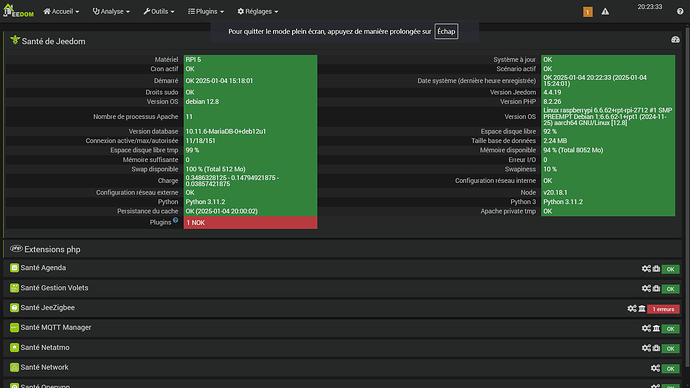Open Santé Network configuration gears icon
The width and height of the screenshot is (690, 388).
(655, 368)
